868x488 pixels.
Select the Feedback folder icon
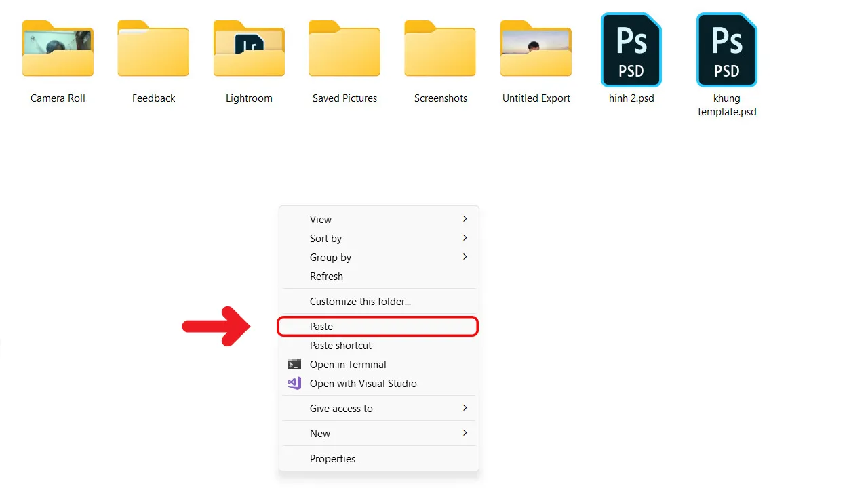click(153, 49)
